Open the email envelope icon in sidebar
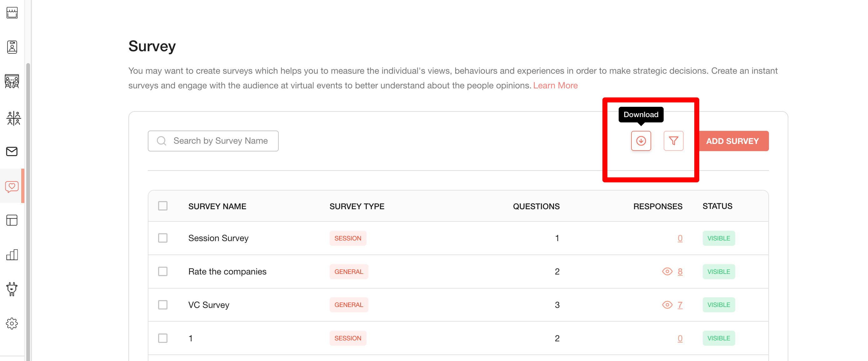Image resolution: width=868 pixels, height=361 pixels. [12, 151]
